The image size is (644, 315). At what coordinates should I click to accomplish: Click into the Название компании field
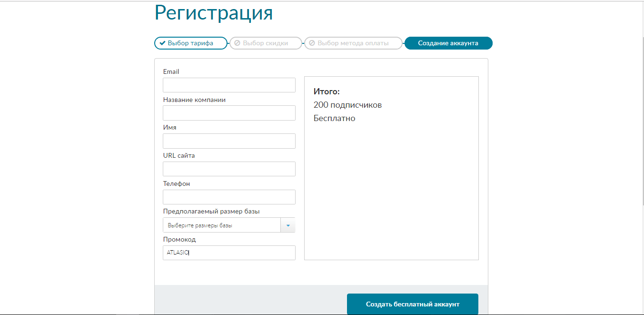coord(229,113)
